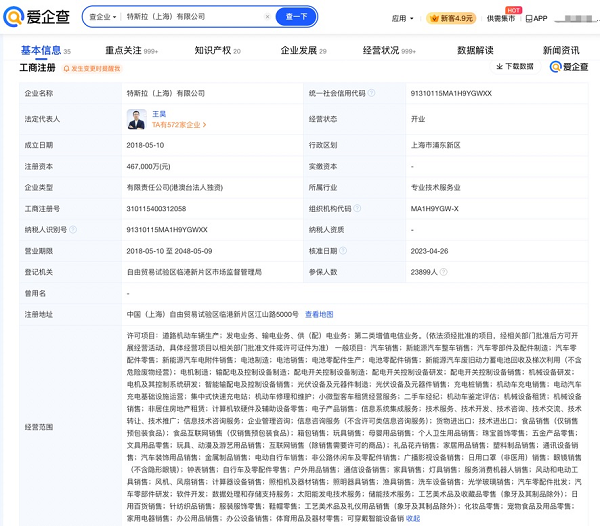Select the 上海市浦东新区 district value
Image resolution: width=600 pixels, height=526 pixels.
[x=435, y=145]
